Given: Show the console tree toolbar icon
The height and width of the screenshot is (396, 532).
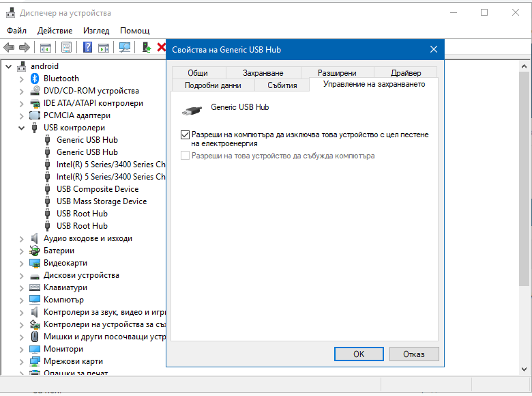Looking at the screenshot, I should pos(46,48).
